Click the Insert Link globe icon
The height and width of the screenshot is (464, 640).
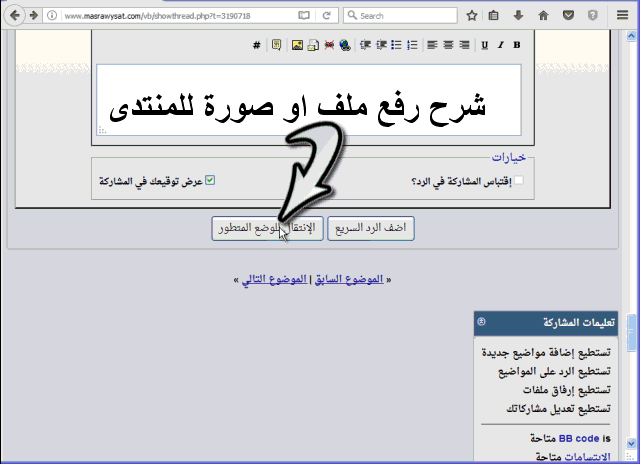point(345,45)
